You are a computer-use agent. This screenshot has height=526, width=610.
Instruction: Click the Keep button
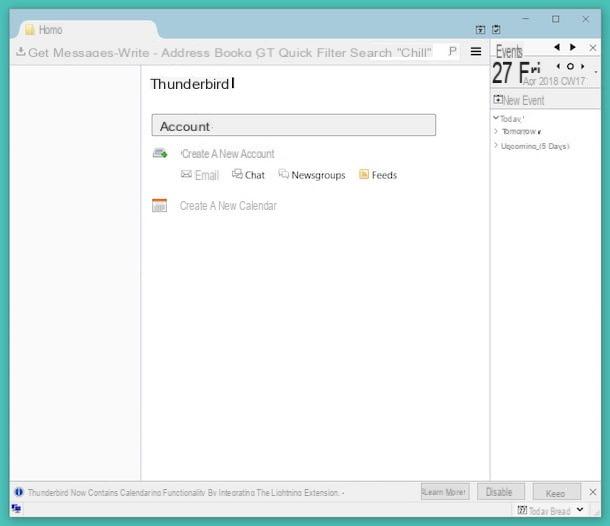pos(556,492)
